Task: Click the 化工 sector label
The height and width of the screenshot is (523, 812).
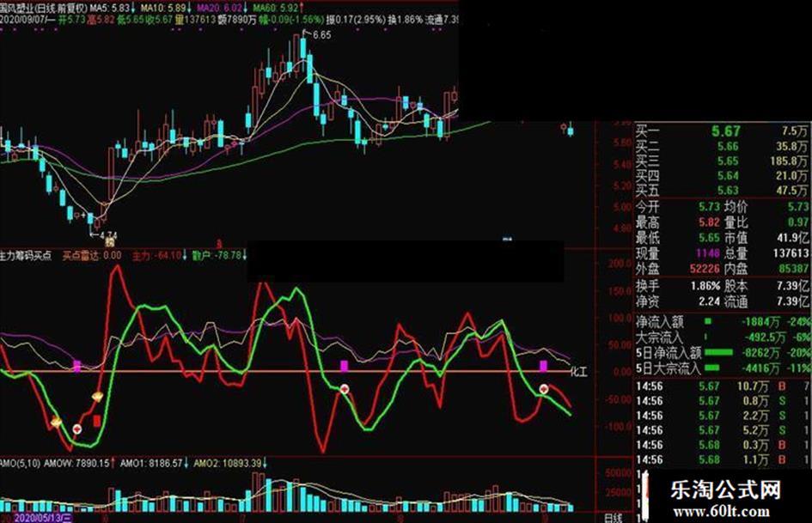Action: point(579,371)
